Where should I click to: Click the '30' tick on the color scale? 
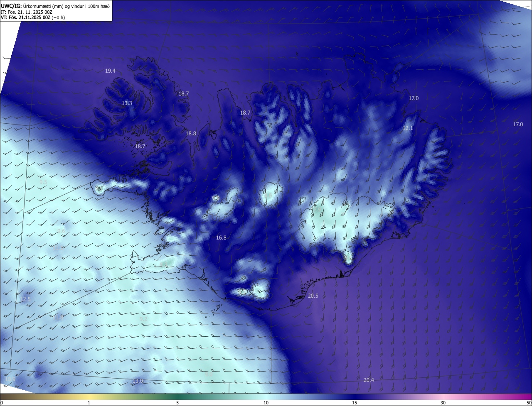click(x=443, y=403)
